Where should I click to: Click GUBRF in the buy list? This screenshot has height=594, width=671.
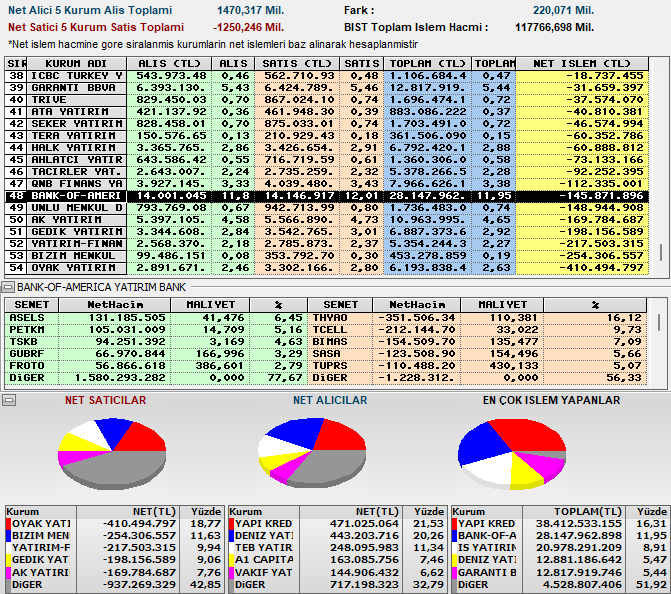point(27,354)
